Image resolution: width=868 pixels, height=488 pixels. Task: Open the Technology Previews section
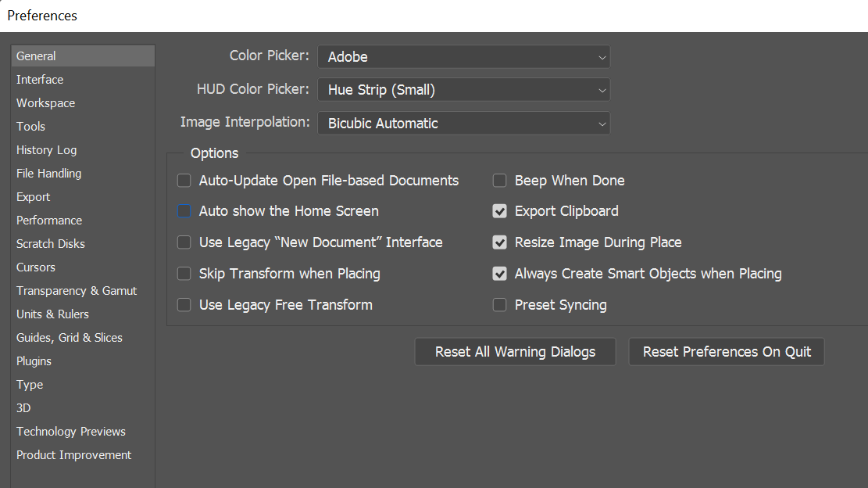(70, 431)
